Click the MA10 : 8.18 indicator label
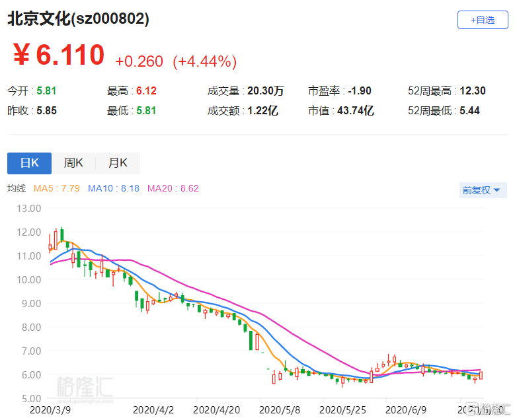 coord(114,188)
